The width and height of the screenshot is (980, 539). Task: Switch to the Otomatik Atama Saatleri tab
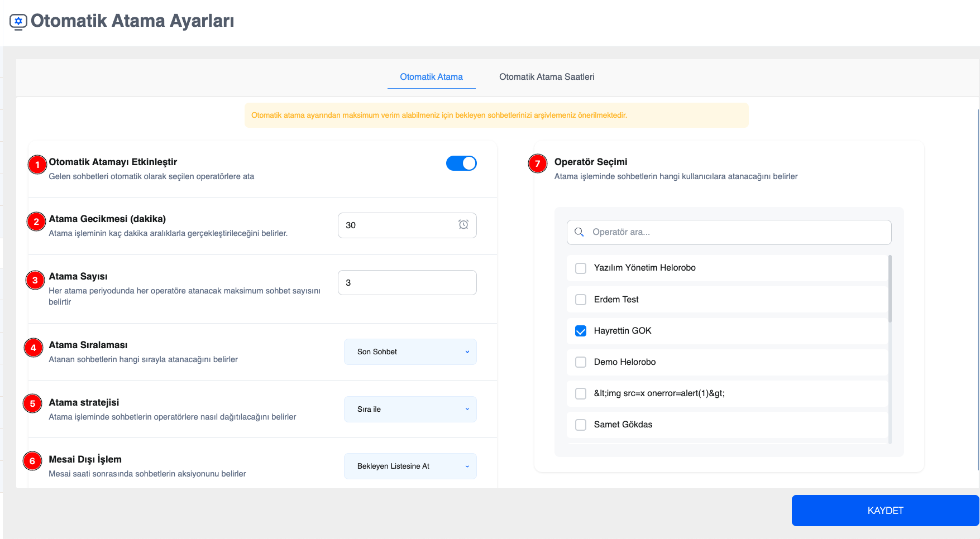[x=546, y=77]
